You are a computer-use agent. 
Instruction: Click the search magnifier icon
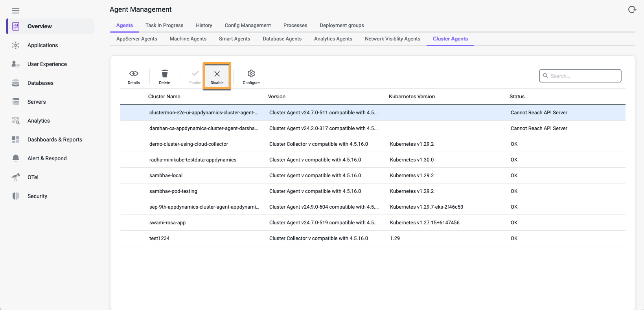546,76
